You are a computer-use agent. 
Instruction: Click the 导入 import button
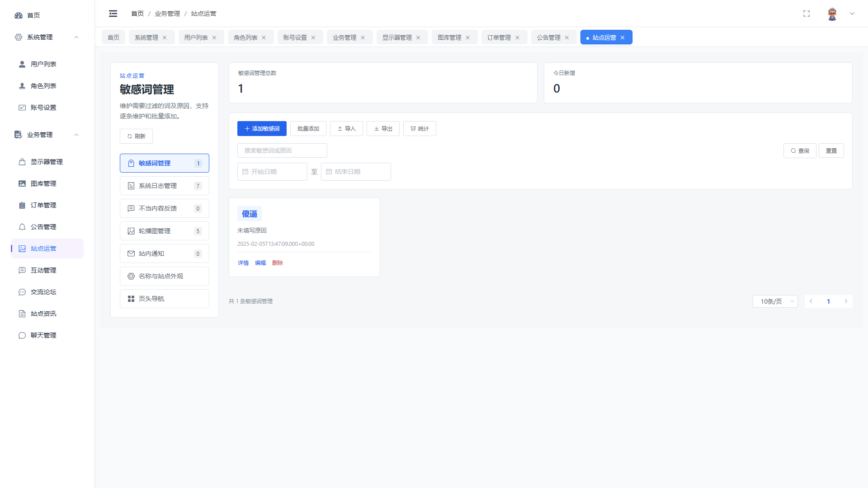point(346,129)
